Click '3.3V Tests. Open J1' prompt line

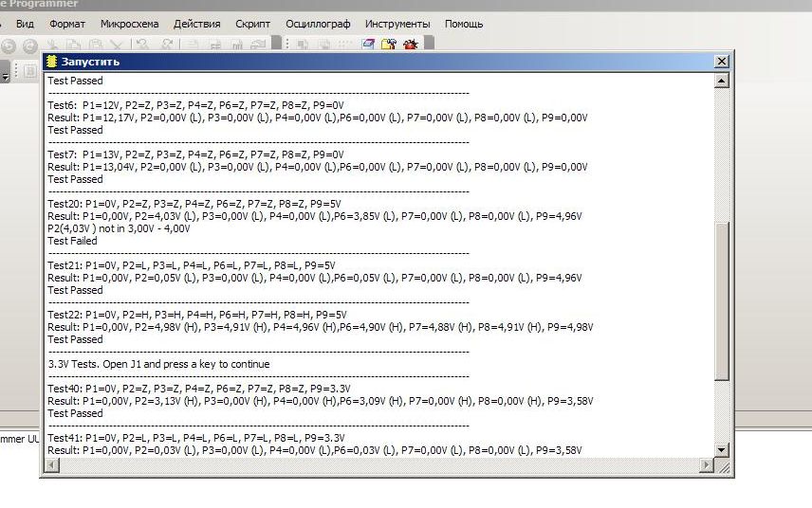tap(159, 364)
